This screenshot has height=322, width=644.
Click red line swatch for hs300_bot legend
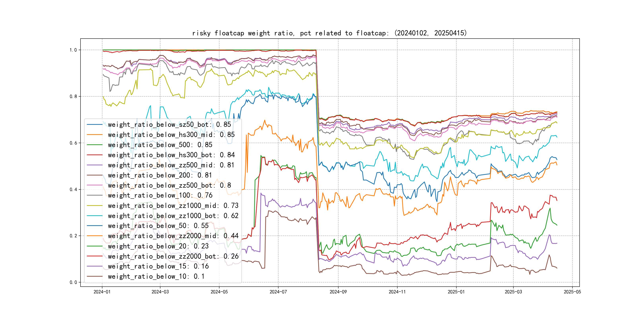pos(94,155)
